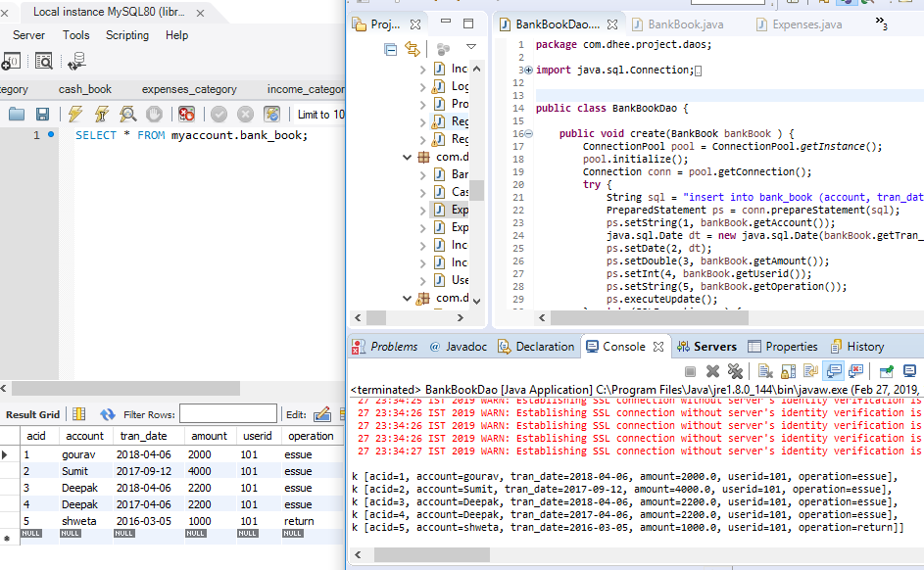The width and height of the screenshot is (924, 570).
Task: Open the Problems view tab
Action: tap(385, 347)
